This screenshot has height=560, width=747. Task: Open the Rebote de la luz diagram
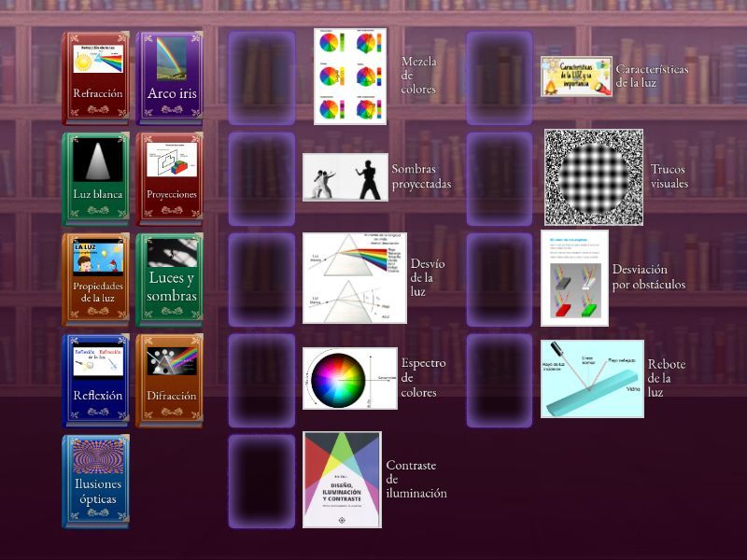click(x=592, y=379)
